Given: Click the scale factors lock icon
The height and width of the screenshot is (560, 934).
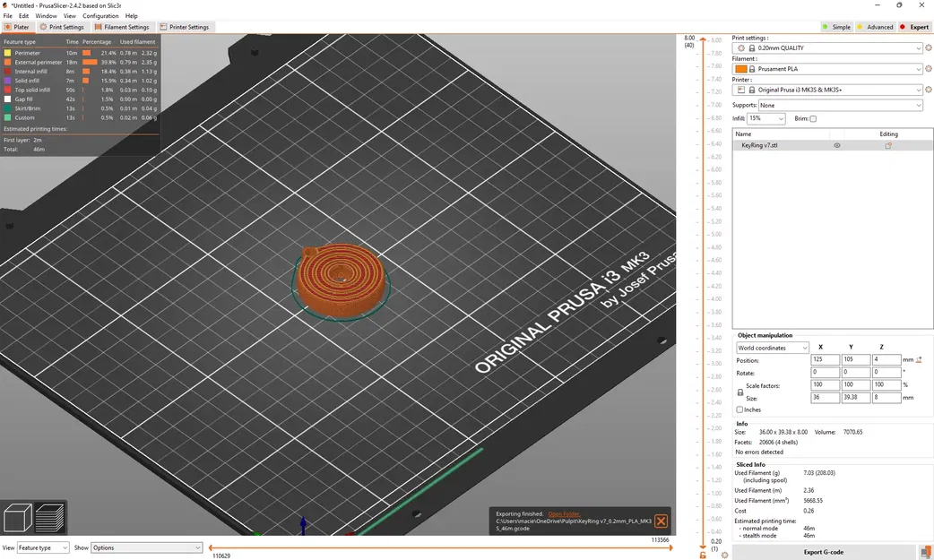Looking at the screenshot, I should pyautogui.click(x=739, y=392).
